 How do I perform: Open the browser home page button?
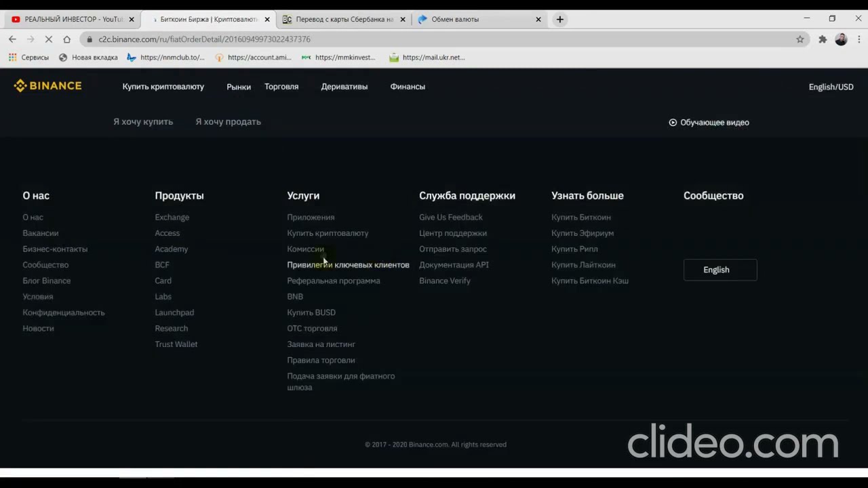[66, 39]
